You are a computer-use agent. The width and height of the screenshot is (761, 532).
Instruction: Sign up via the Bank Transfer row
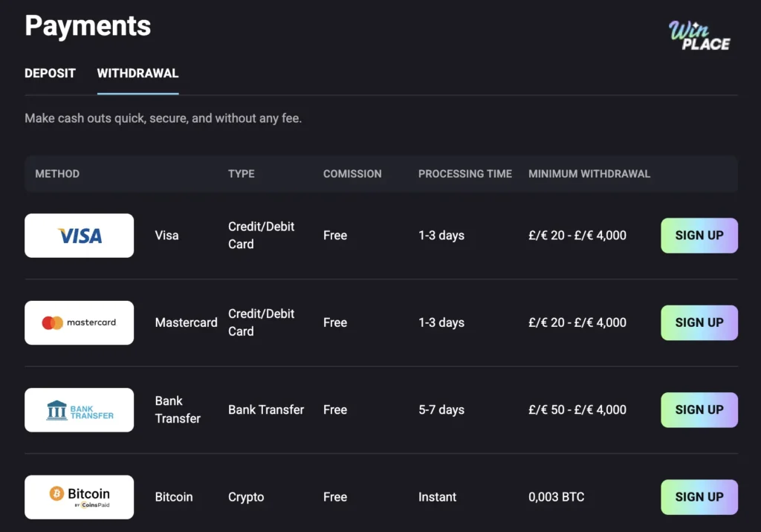pos(699,409)
